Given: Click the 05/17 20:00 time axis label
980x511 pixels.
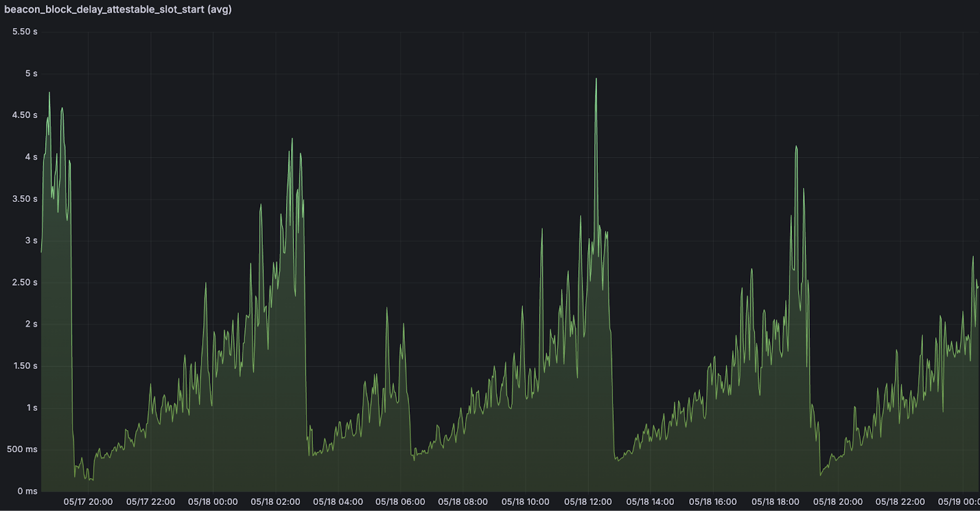Looking at the screenshot, I should tap(88, 502).
